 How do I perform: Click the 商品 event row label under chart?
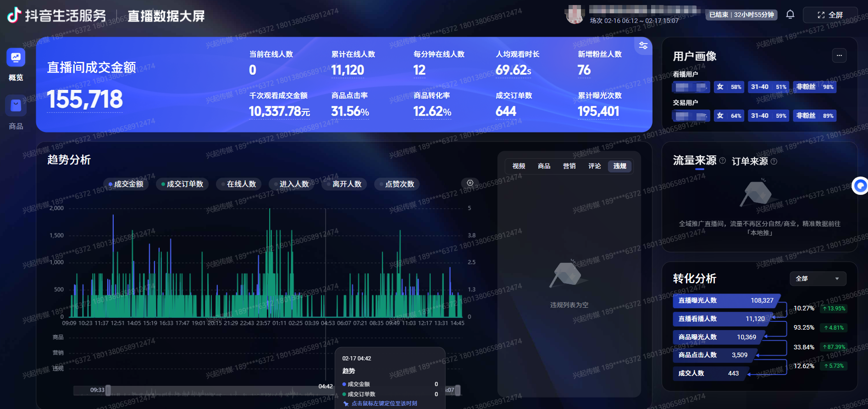(x=58, y=337)
